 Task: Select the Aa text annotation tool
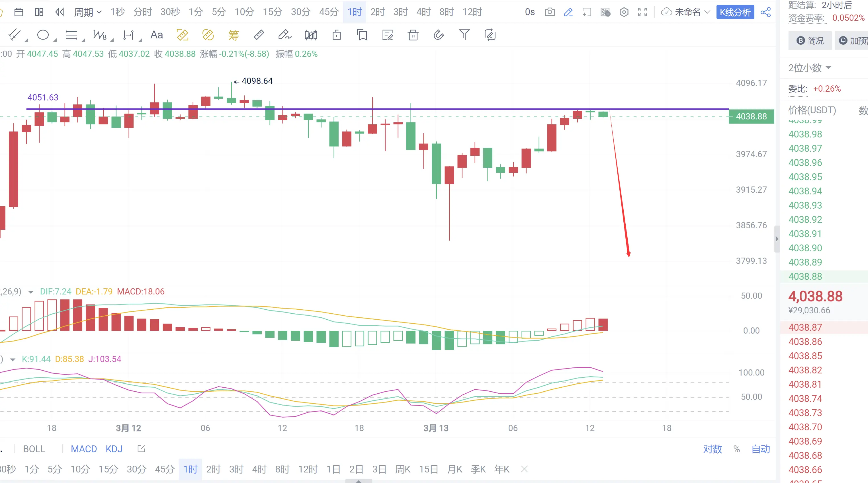(x=156, y=35)
